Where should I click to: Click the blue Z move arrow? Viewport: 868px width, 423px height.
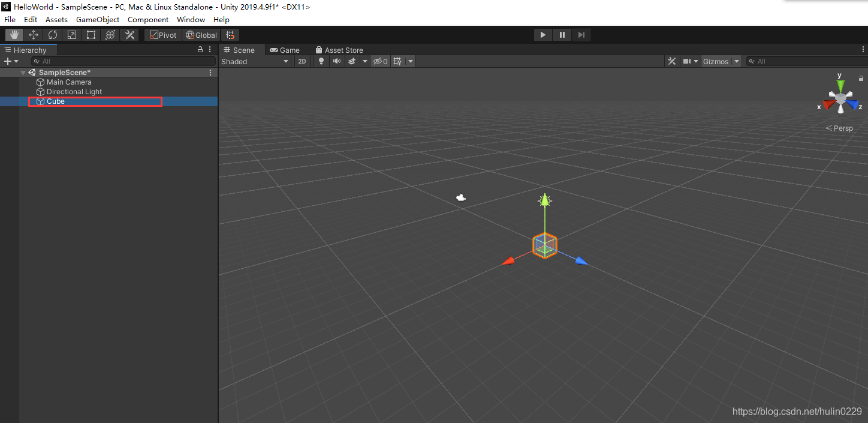[581, 260]
